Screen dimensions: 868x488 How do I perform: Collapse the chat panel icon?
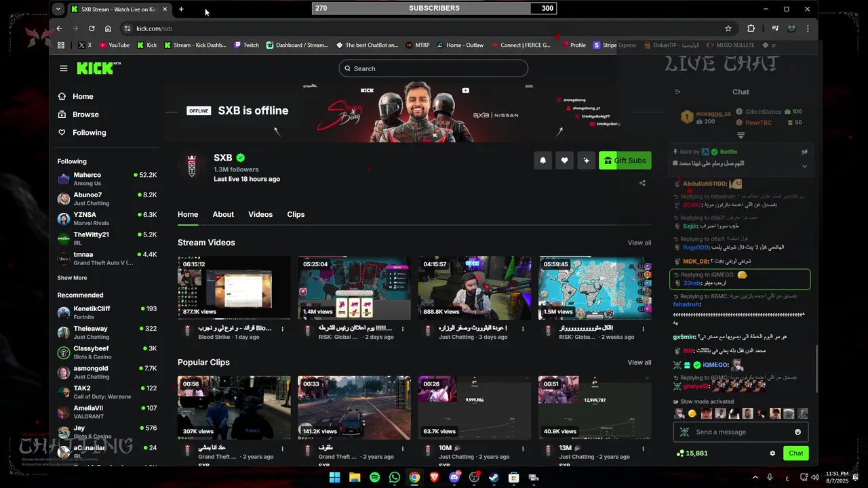tap(677, 92)
